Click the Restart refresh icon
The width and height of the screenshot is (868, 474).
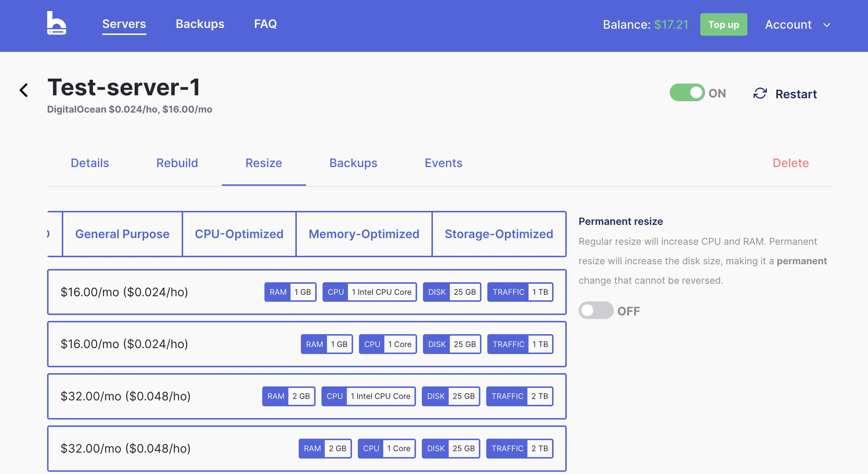760,93
